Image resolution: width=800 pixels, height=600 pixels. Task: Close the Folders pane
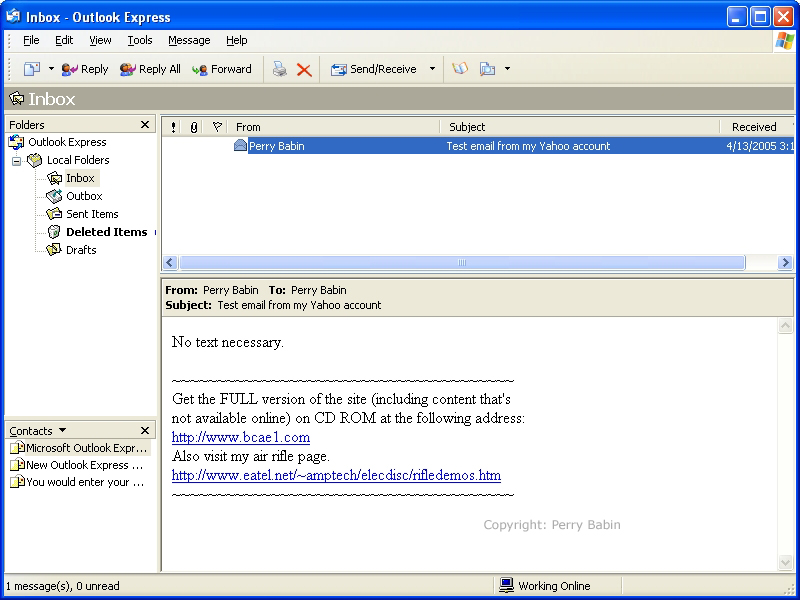click(145, 125)
